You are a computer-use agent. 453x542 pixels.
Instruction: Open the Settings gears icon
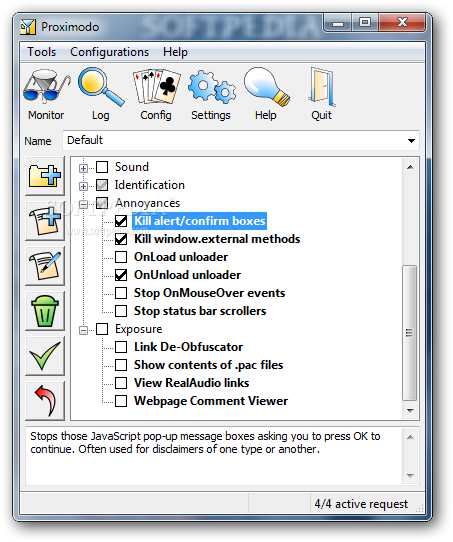[211, 87]
